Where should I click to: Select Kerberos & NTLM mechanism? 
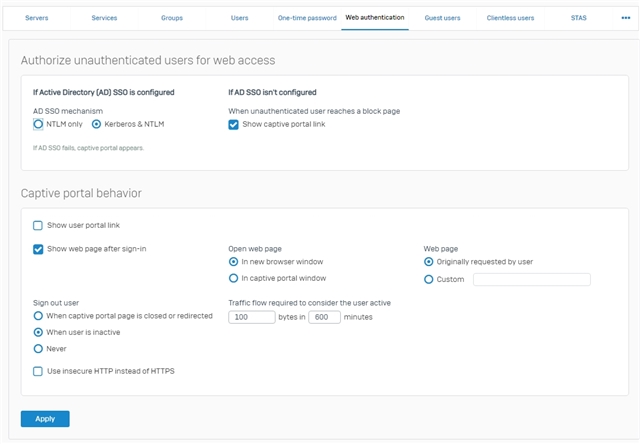(x=96, y=124)
